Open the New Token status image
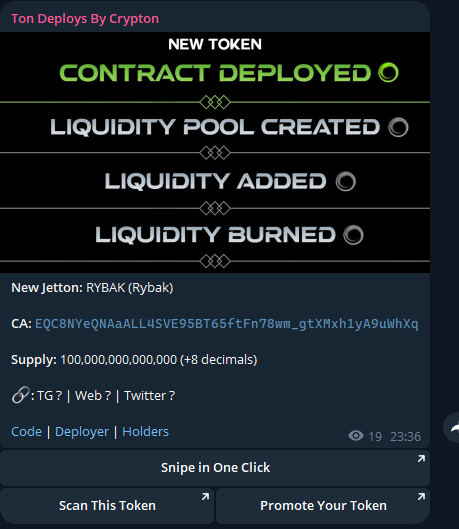Viewport: 459px width, 529px height. tap(215, 152)
